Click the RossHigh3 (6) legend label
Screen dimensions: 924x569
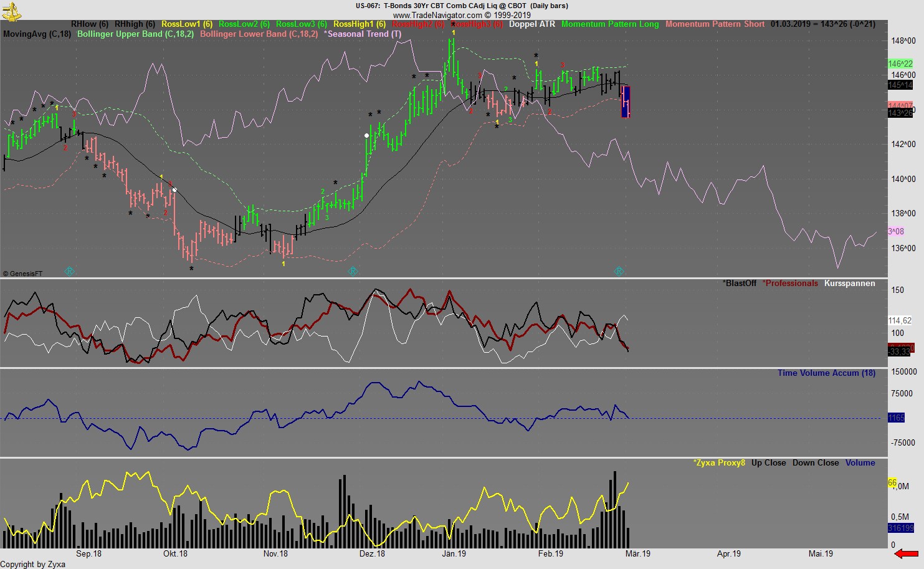tap(477, 24)
